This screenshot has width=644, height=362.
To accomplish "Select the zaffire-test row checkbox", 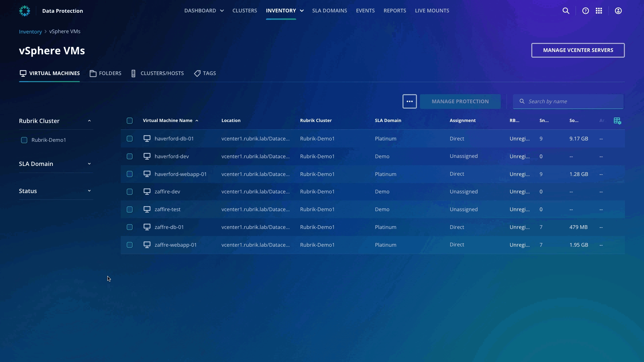I will [130, 209].
